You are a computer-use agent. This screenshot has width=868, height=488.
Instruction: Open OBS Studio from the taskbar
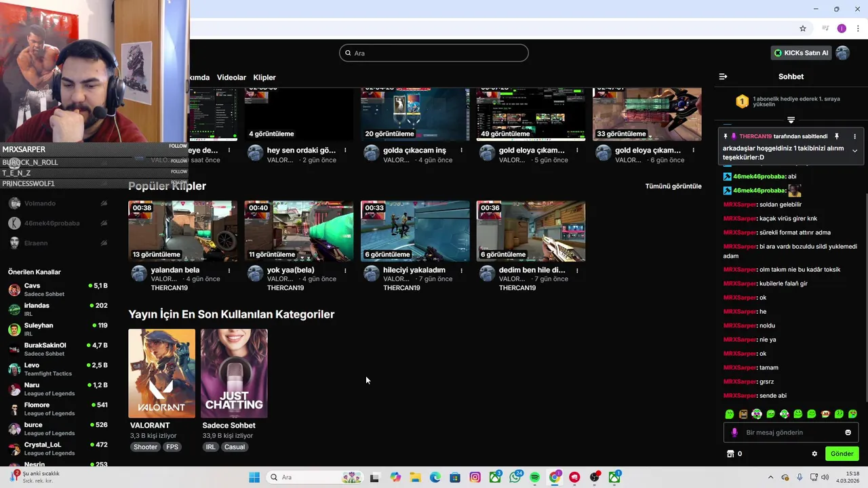[595, 477]
